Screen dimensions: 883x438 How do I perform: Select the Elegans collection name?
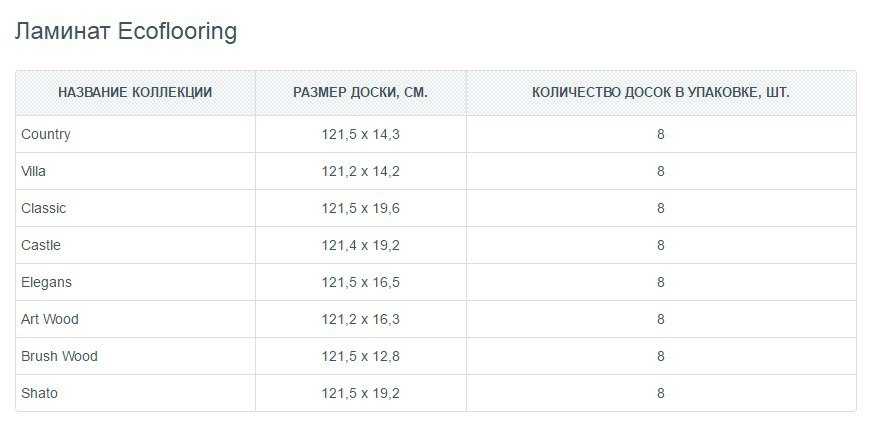point(46,282)
